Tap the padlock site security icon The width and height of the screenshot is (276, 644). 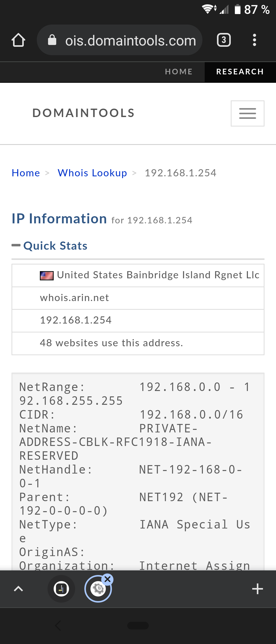pos(52,40)
